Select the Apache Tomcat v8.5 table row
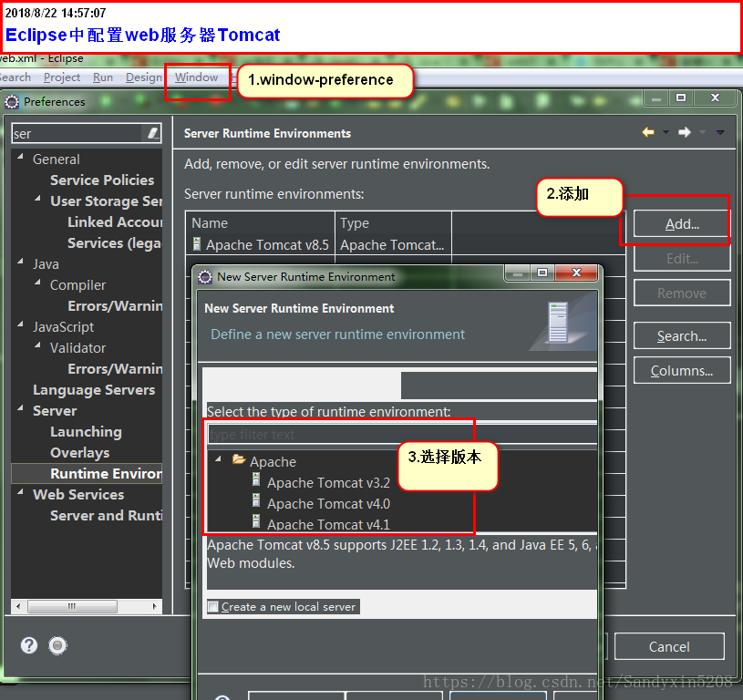 pyautogui.click(x=405, y=245)
